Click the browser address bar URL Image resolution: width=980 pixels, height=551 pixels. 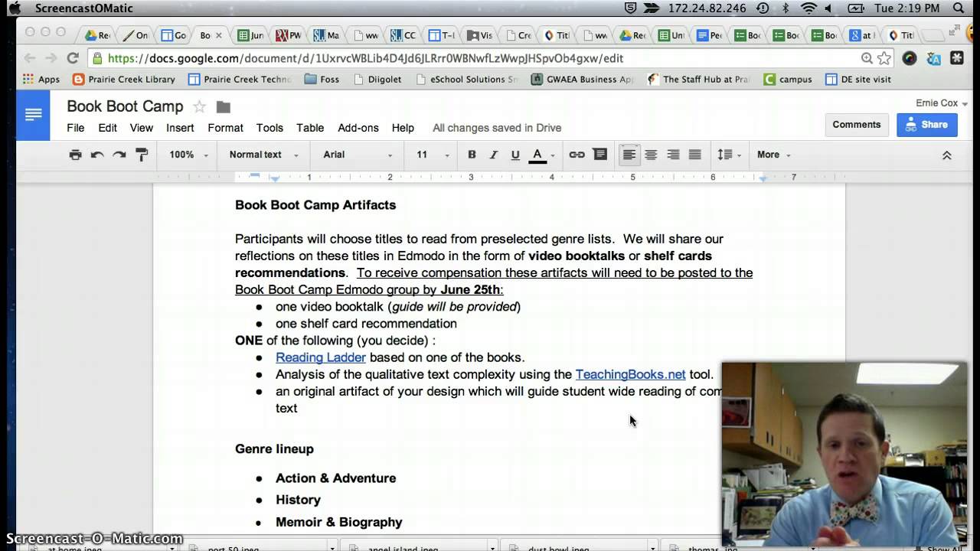coord(365,58)
